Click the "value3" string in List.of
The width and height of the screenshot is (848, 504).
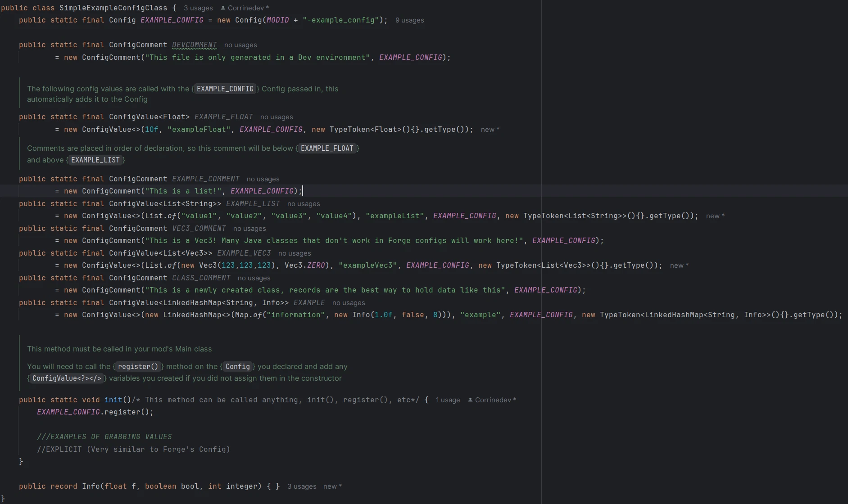pyautogui.click(x=289, y=216)
